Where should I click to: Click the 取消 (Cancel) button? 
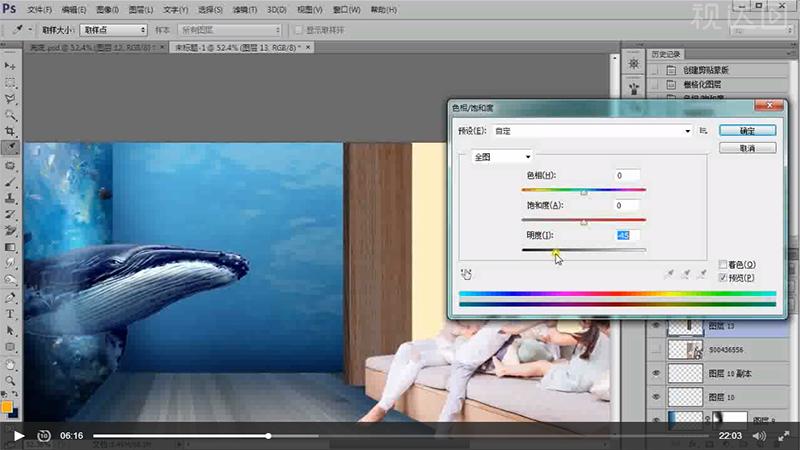coord(747,148)
